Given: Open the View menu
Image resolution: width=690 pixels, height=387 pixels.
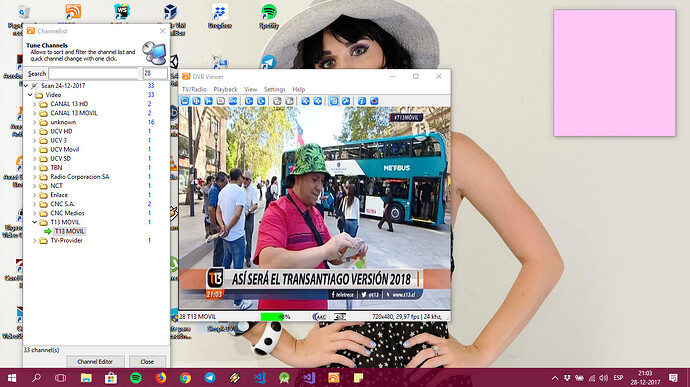Looking at the screenshot, I should pyautogui.click(x=250, y=89).
